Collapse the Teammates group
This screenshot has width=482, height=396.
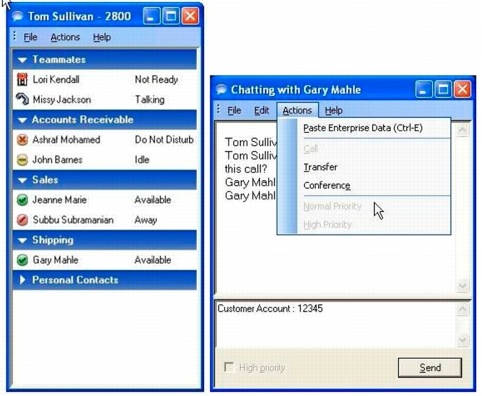[22, 60]
